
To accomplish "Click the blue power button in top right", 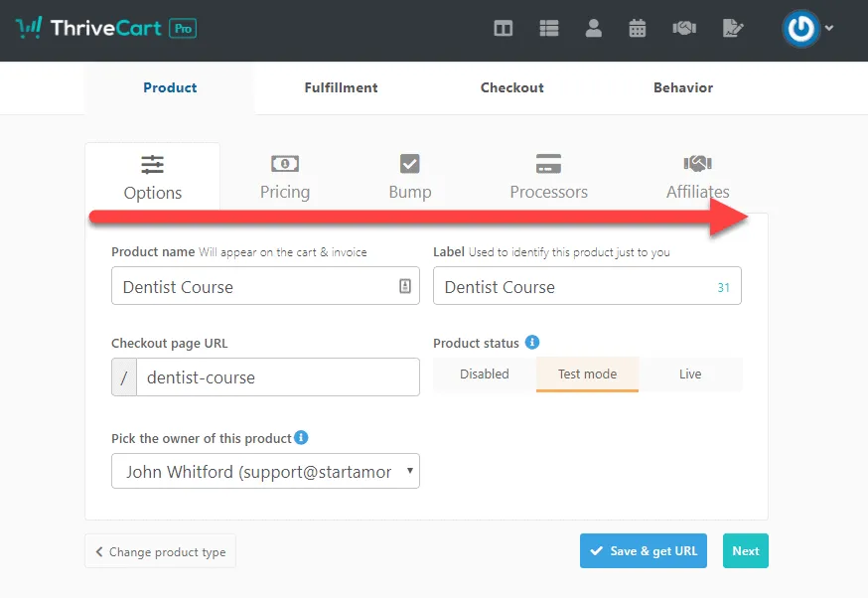I will (x=801, y=29).
